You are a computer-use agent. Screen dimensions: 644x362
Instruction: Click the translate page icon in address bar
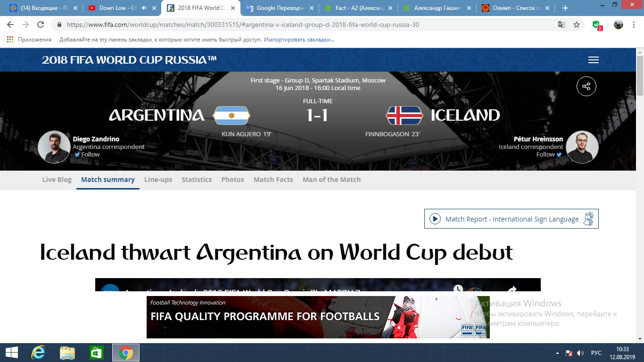[561, 25]
